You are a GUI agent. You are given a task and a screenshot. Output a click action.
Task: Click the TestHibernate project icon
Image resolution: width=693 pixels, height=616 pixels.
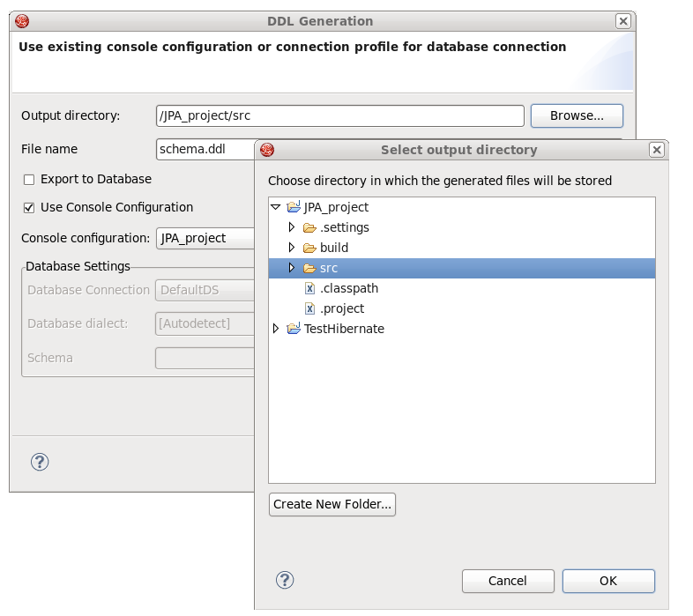tap(293, 330)
